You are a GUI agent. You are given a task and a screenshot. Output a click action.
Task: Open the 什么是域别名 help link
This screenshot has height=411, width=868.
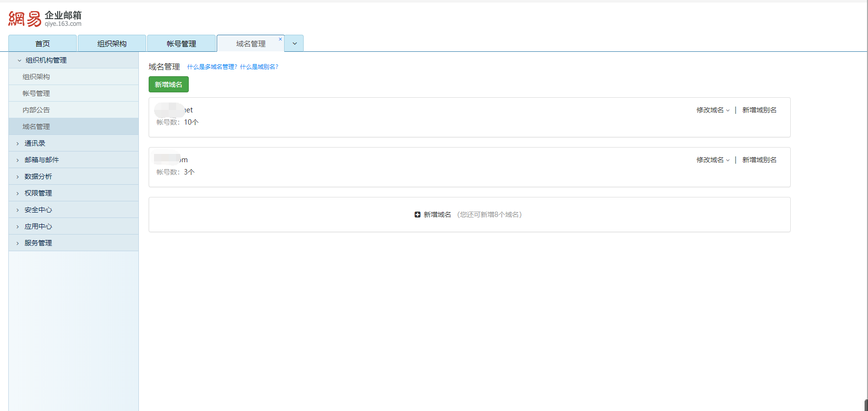coord(259,67)
